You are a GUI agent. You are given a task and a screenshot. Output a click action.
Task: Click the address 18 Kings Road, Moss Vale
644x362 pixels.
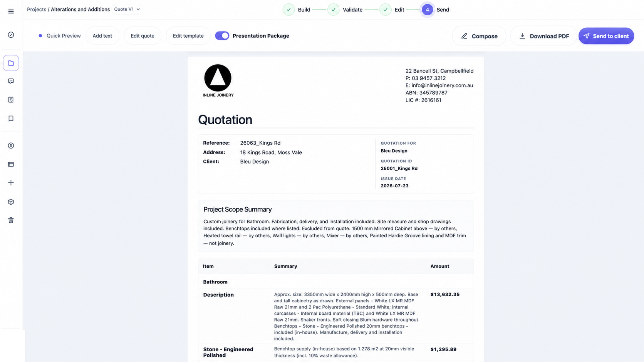pos(271,152)
